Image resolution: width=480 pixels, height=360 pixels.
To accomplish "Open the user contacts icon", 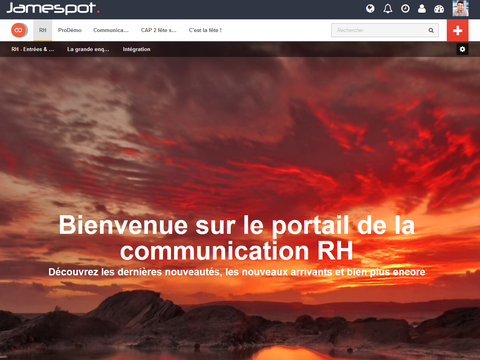I will click(422, 9).
